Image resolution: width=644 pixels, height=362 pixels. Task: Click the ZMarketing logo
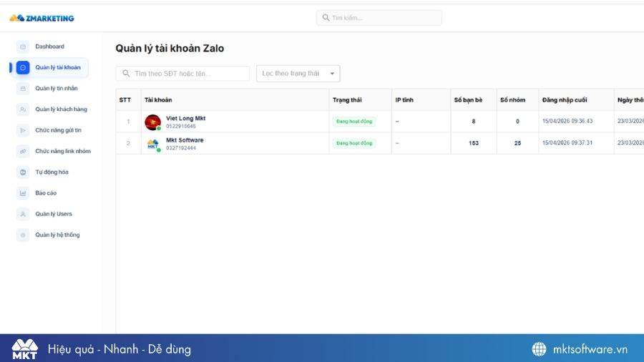click(x=42, y=18)
